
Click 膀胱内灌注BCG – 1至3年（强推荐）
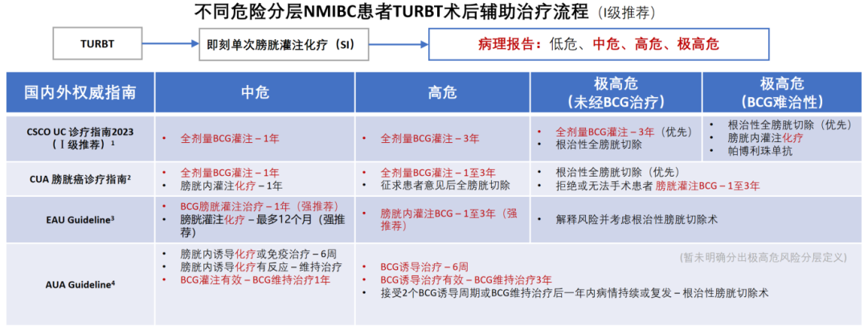coord(448,219)
